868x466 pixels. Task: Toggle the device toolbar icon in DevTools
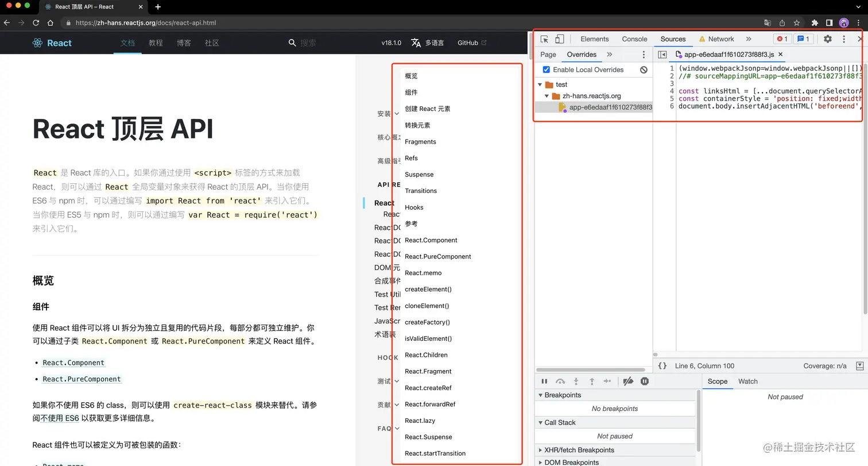pyautogui.click(x=559, y=39)
